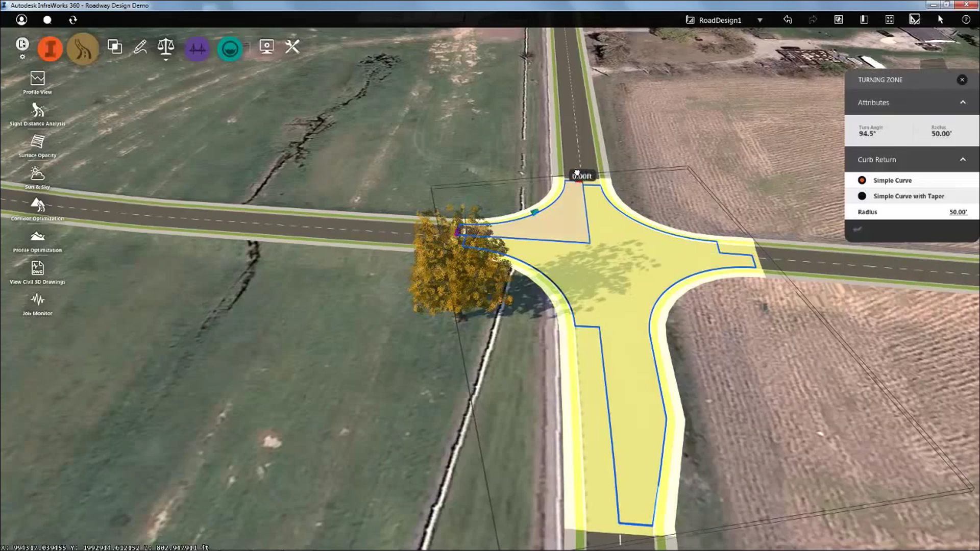980x551 pixels.
Task: Open the RoadDesign1 proposal dropdown
Action: [x=760, y=20]
